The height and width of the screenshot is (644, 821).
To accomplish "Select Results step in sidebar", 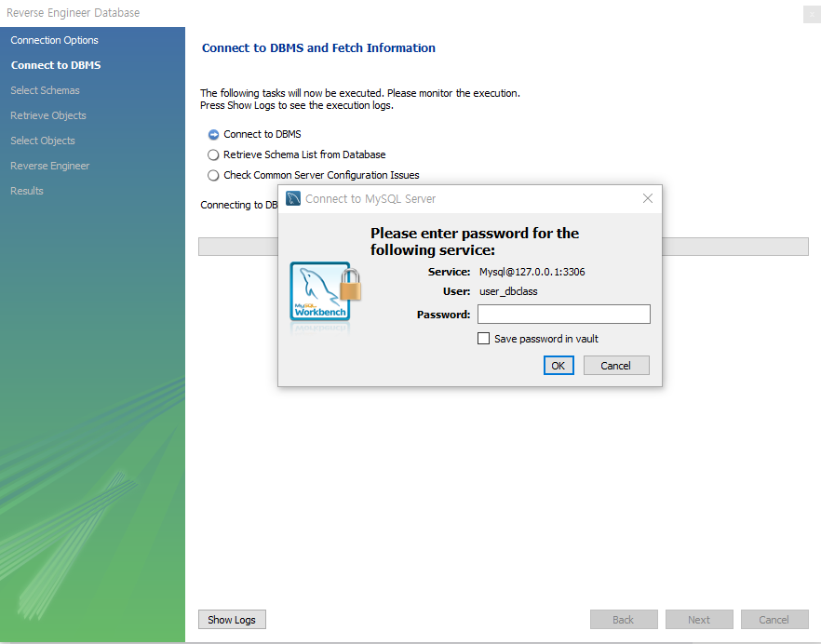I will coord(27,191).
